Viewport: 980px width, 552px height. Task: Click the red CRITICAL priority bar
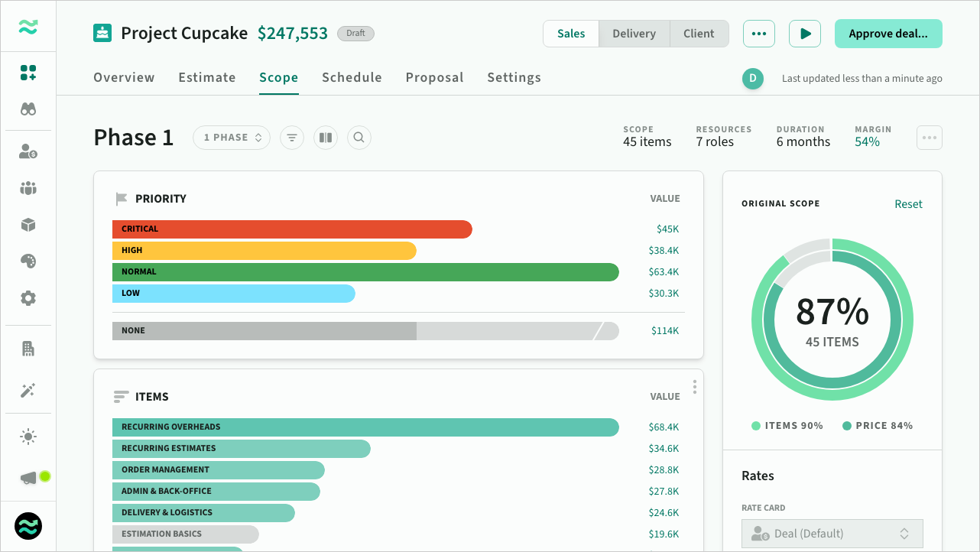(x=292, y=229)
